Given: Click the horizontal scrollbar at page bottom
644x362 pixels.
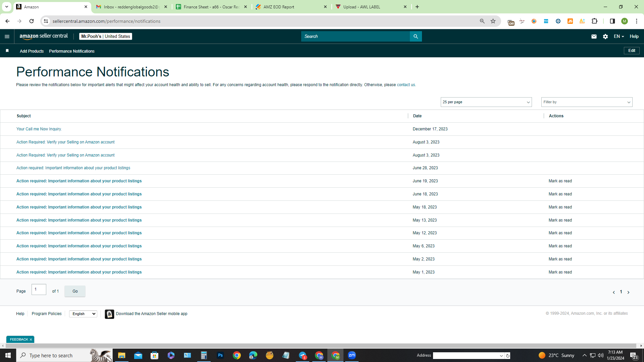Looking at the screenshot, I should 321,346.
